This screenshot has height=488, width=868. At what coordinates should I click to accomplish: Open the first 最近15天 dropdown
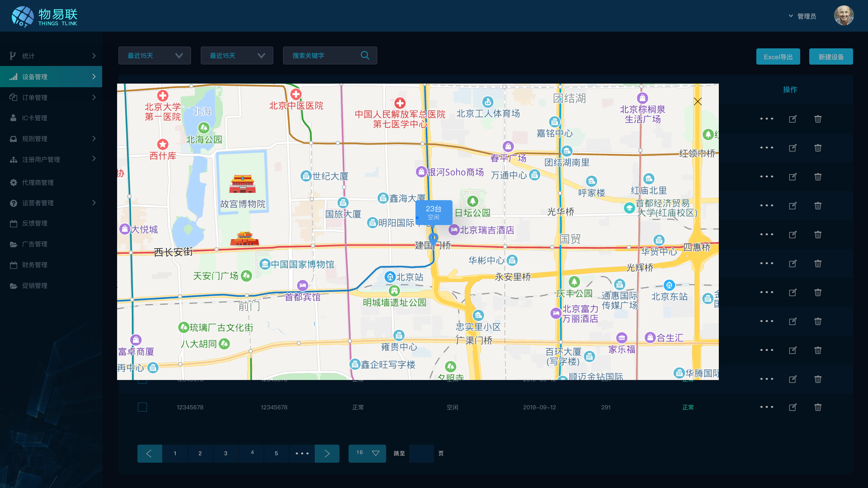[155, 56]
